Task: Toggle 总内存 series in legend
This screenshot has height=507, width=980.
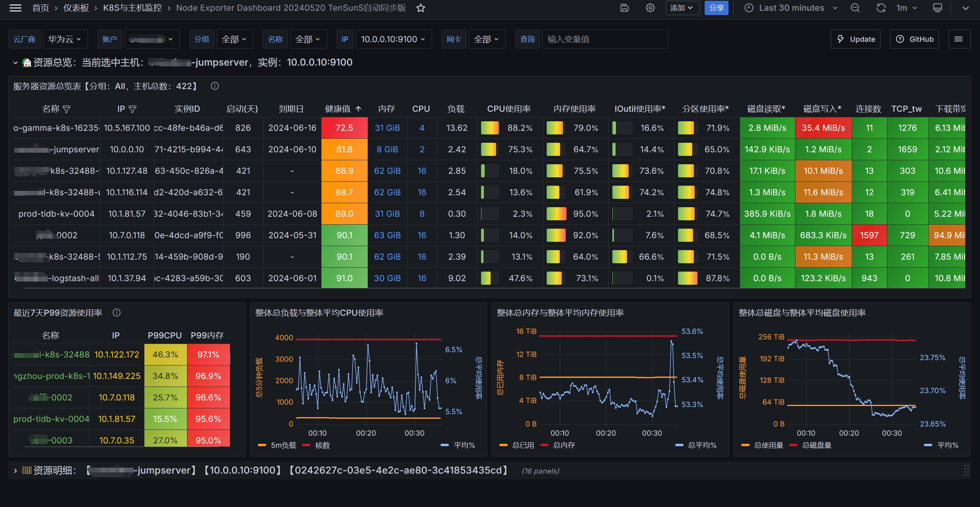Action: pos(563,445)
